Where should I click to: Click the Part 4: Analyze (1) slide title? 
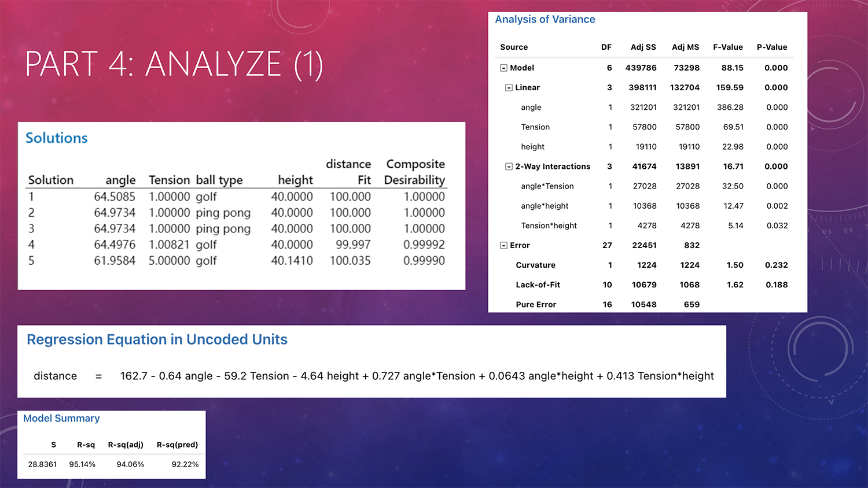tap(174, 64)
